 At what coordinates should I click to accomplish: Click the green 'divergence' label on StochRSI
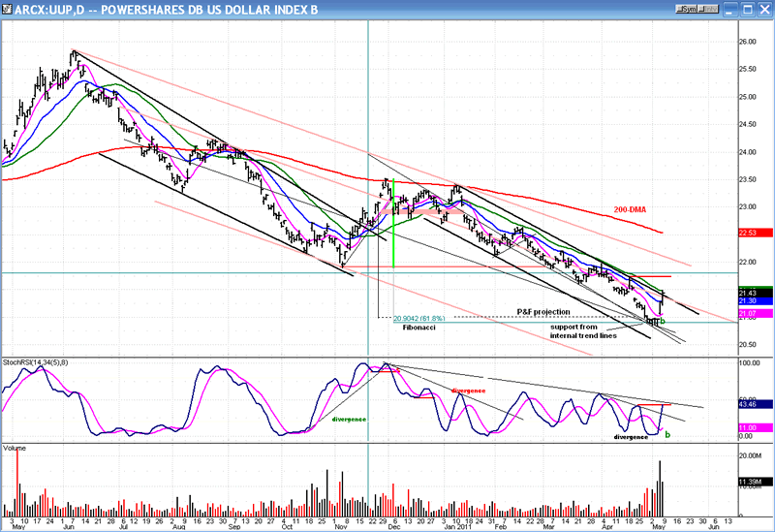(349, 420)
